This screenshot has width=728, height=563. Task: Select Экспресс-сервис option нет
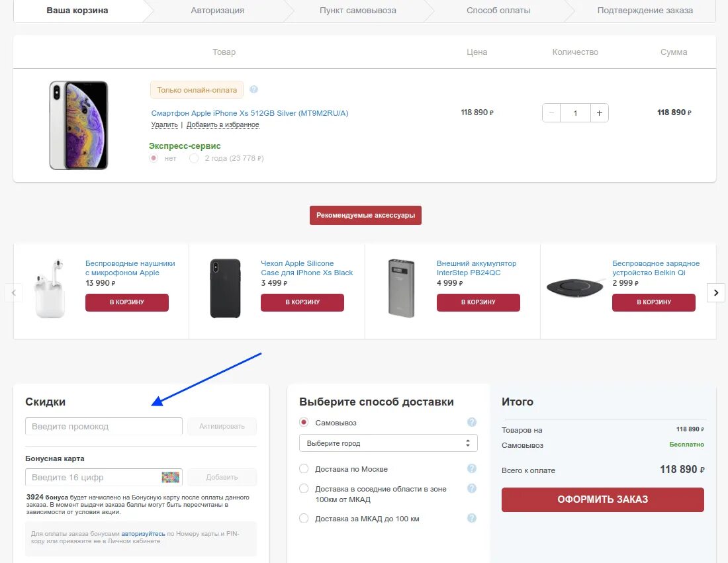[x=154, y=158]
